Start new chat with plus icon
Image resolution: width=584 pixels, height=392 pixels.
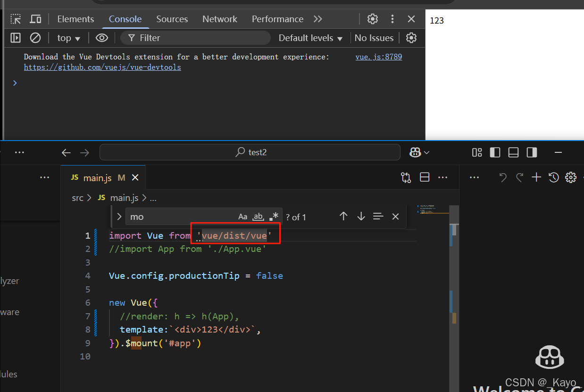click(536, 177)
